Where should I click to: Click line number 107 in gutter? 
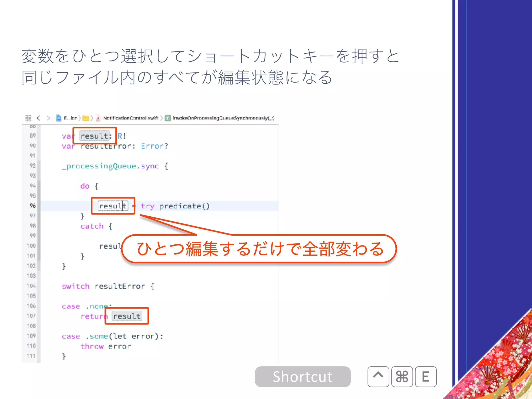[x=31, y=316]
